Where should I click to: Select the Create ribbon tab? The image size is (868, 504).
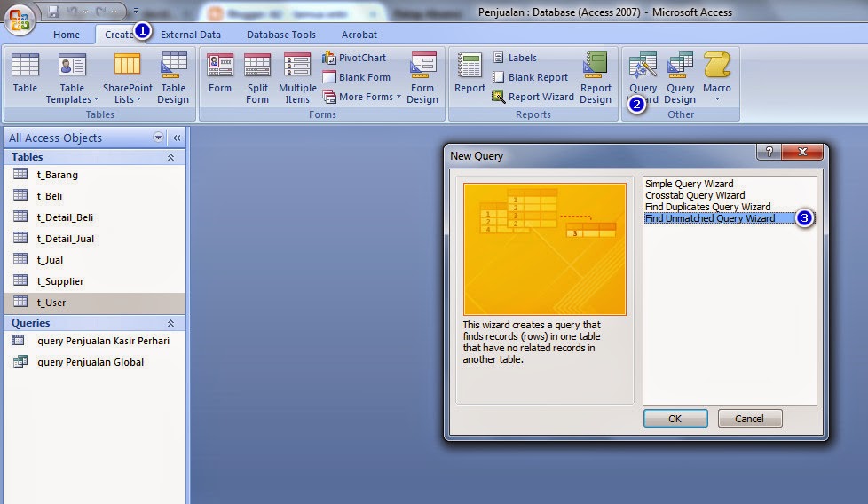[x=119, y=35]
